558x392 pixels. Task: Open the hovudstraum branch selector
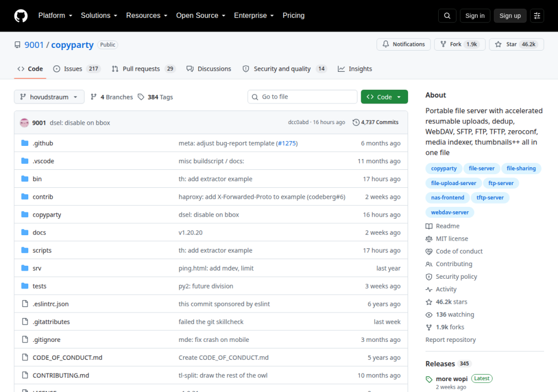49,97
